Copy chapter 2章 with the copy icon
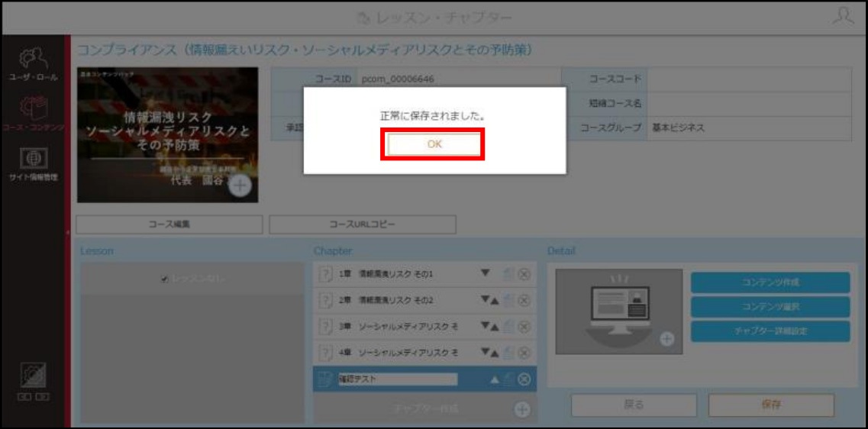Screen dimensions: 868x429 tap(509, 301)
